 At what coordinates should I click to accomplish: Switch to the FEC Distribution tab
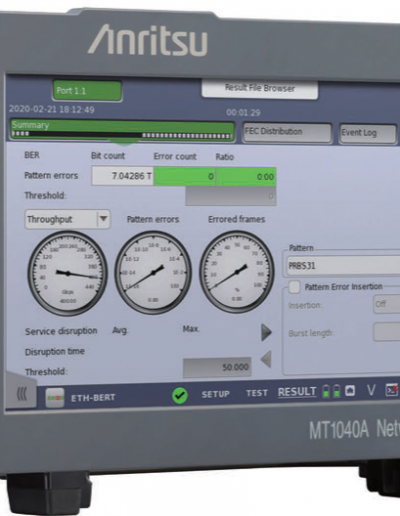(x=287, y=132)
